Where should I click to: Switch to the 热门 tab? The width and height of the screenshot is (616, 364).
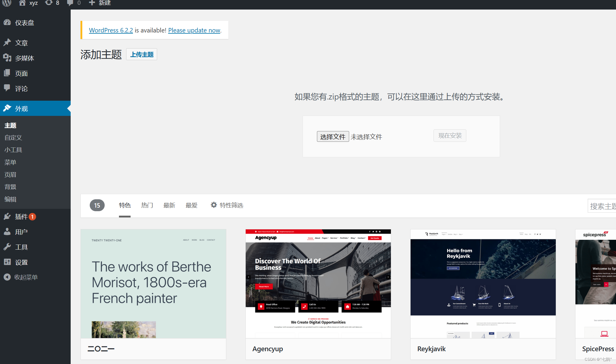coord(147,205)
